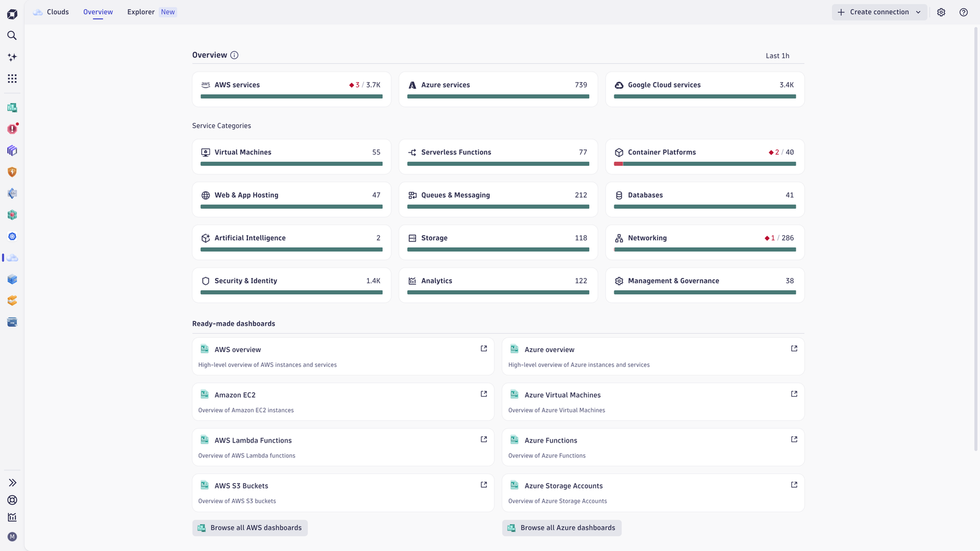Image resolution: width=980 pixels, height=551 pixels.
Task: Click the page vertical scrollbar
Action: (976, 239)
